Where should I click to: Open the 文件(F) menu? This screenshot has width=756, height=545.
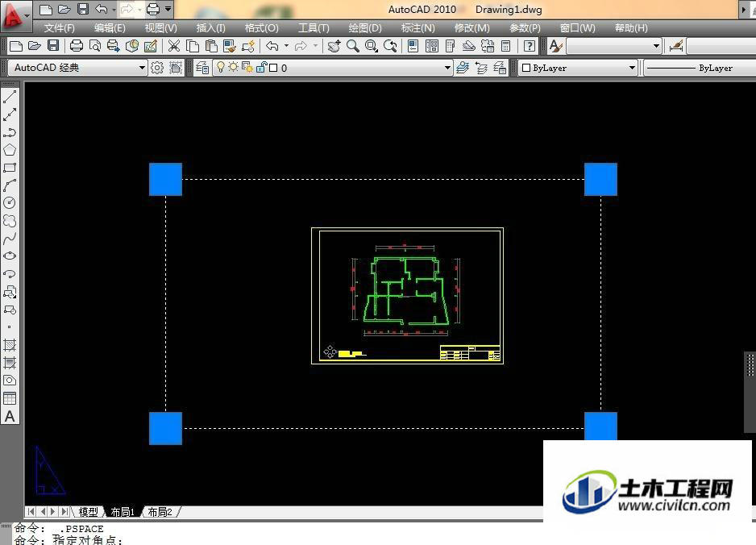click(x=60, y=28)
